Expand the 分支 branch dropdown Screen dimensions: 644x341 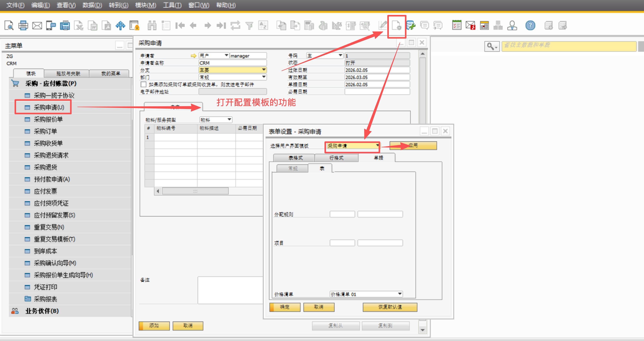(264, 70)
